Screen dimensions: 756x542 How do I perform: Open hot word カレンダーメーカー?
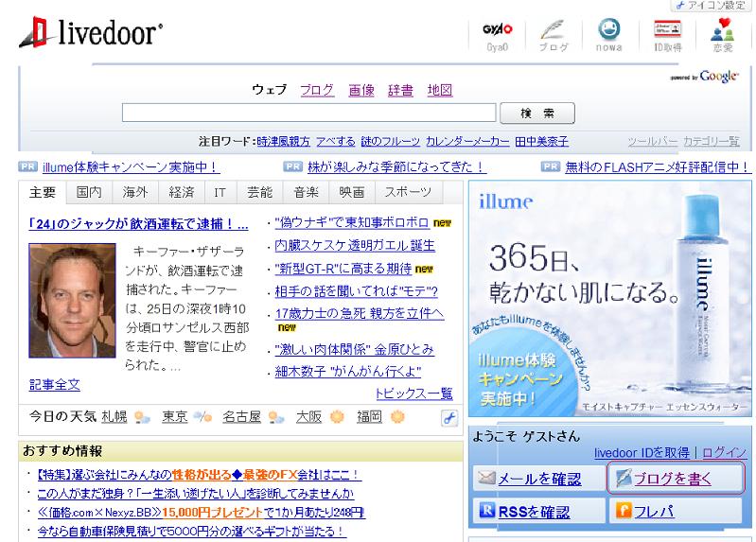coord(467,141)
